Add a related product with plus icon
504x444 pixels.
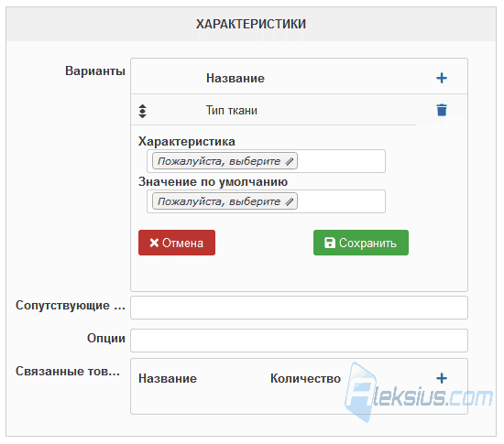pyautogui.click(x=442, y=378)
